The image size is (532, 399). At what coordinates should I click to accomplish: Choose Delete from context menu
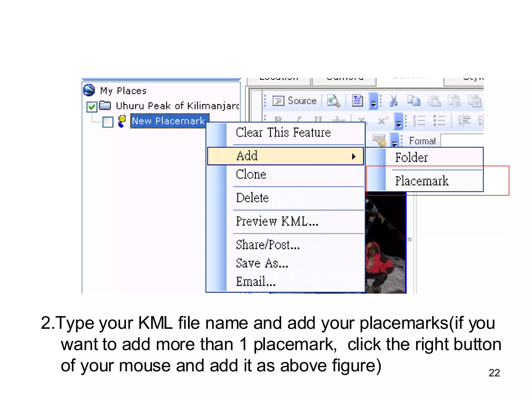coord(286,198)
